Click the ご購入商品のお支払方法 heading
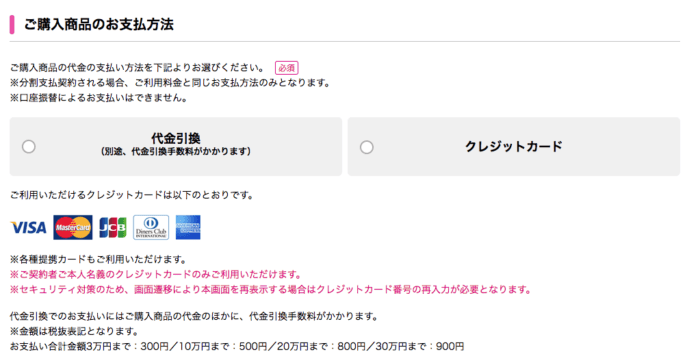Screen dimensions: 700x363 [x=99, y=24]
